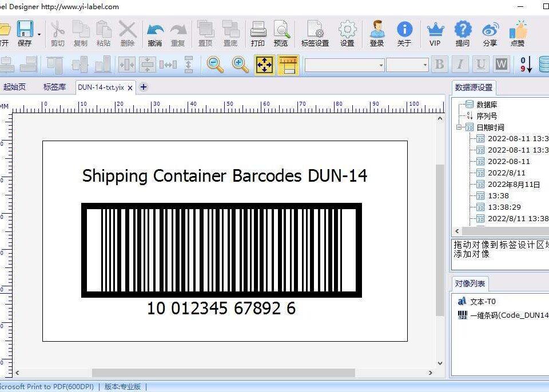Image resolution: width=549 pixels, height=392 pixels.
Task: Click the 撤消 (Undo) arrow
Action: pos(155,30)
